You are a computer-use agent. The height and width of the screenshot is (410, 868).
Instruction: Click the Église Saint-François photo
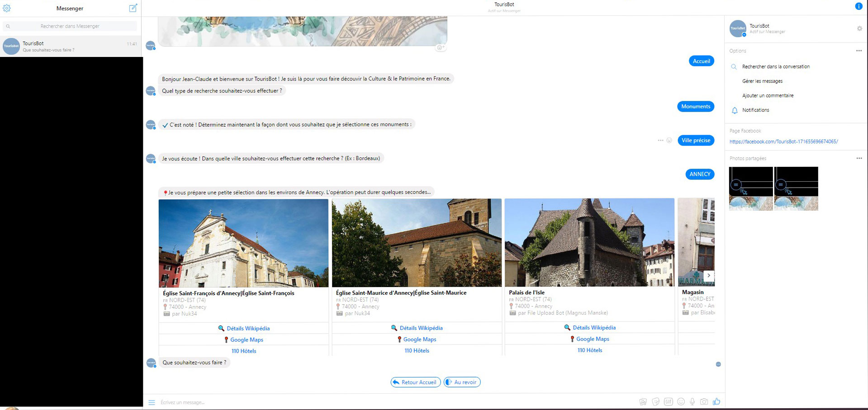[x=243, y=243]
